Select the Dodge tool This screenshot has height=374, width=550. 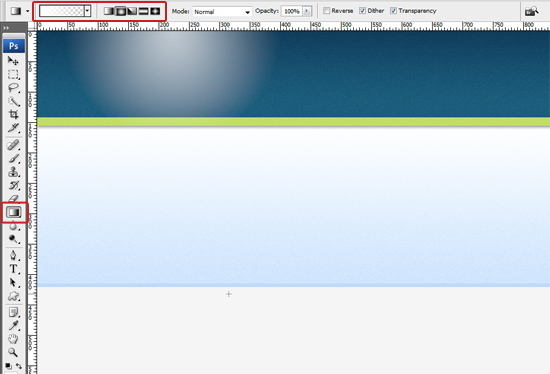(x=13, y=239)
